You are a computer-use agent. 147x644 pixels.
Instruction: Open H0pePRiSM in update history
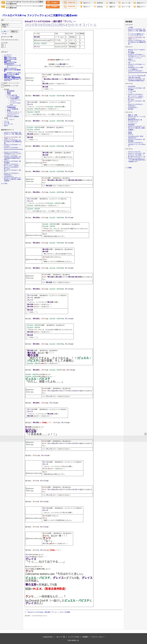point(132,86)
